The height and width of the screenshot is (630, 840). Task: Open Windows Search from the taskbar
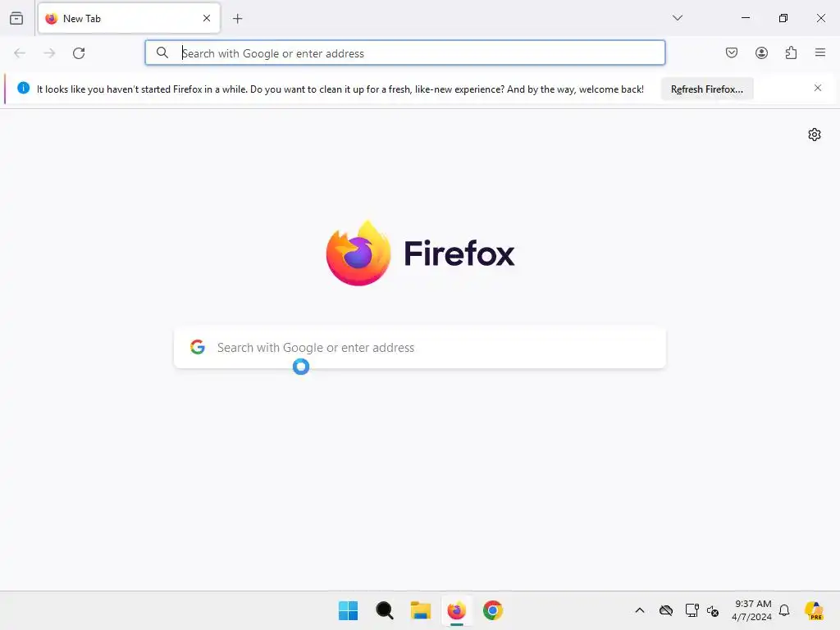point(385,610)
